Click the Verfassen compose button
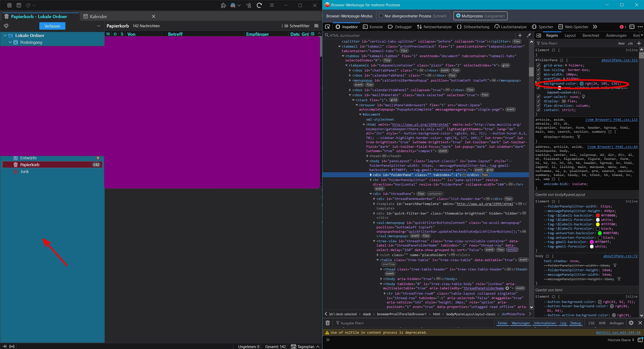 pyautogui.click(x=52, y=26)
